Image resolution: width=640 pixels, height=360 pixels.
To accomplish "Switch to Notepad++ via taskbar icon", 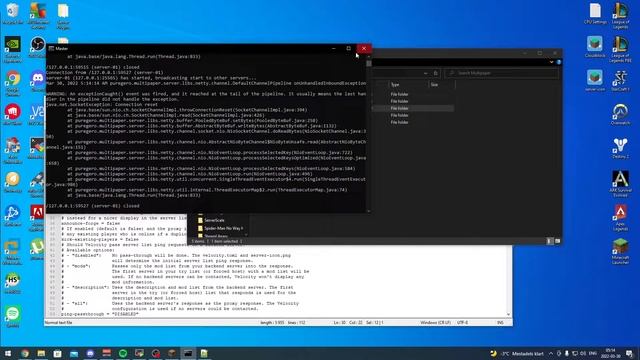I will 204,353.
